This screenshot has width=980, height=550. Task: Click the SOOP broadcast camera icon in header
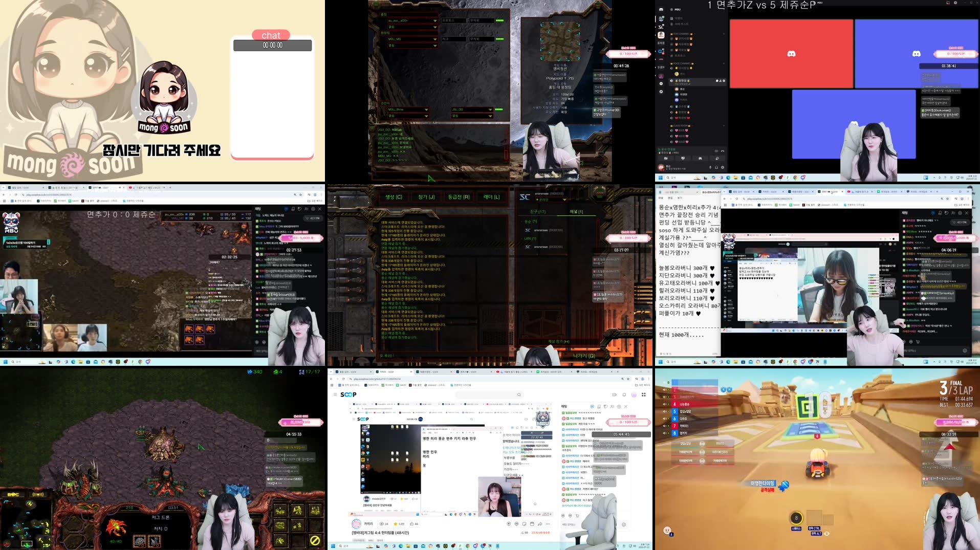614,394
